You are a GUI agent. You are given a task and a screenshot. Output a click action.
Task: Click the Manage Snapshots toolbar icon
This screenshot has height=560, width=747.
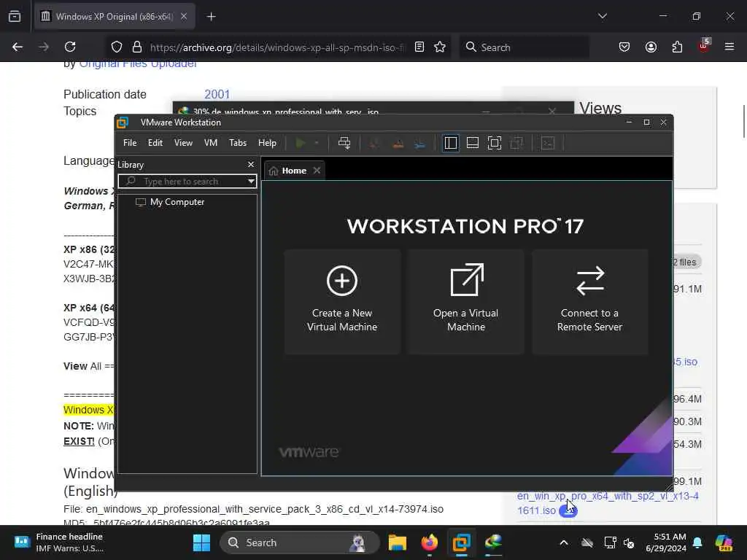click(419, 144)
